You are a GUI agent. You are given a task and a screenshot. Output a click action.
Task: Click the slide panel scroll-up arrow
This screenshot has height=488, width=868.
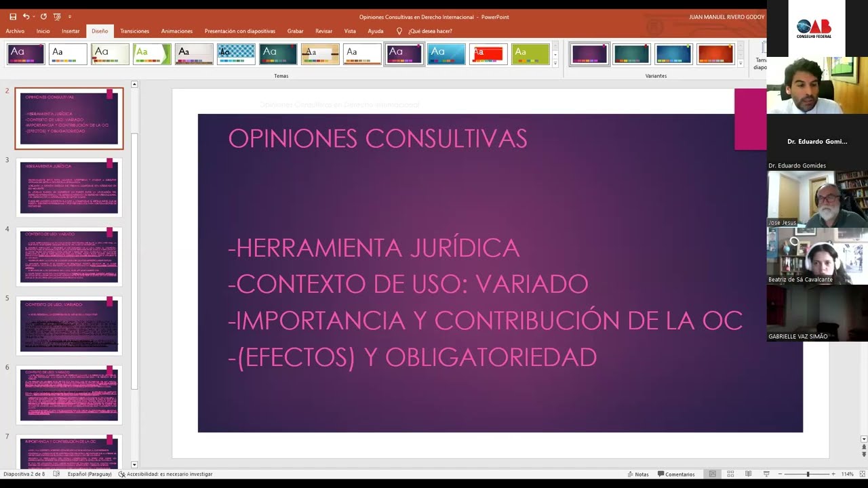pos(134,84)
